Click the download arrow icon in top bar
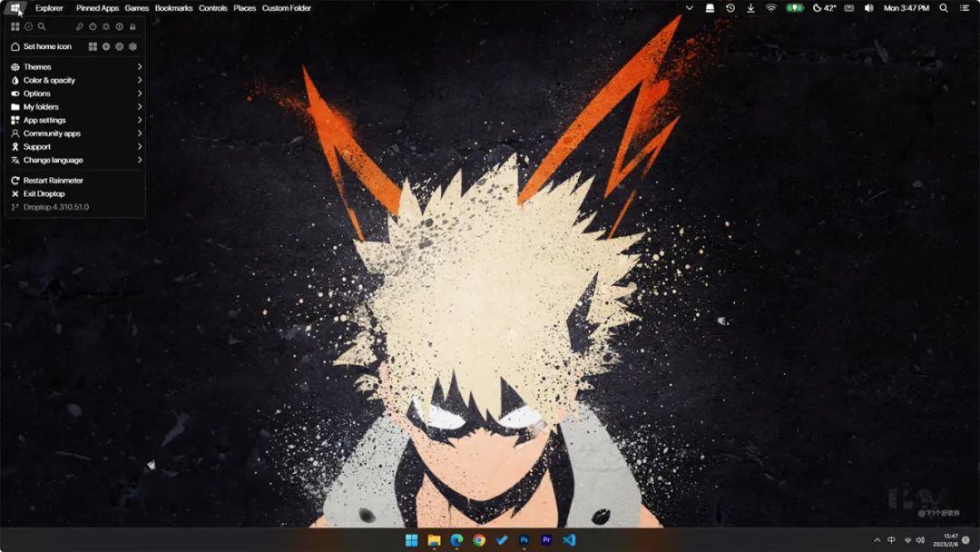The image size is (980, 552). tap(750, 8)
